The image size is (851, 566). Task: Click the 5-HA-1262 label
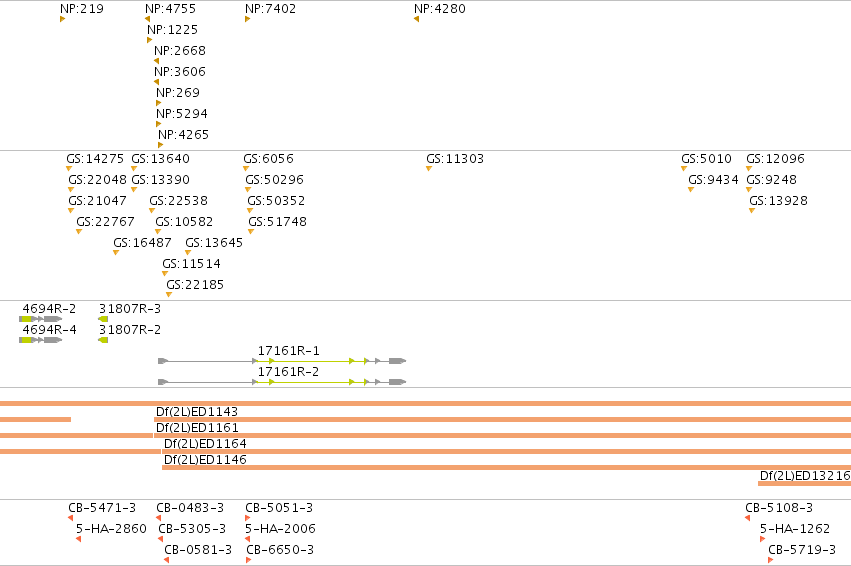click(795, 529)
